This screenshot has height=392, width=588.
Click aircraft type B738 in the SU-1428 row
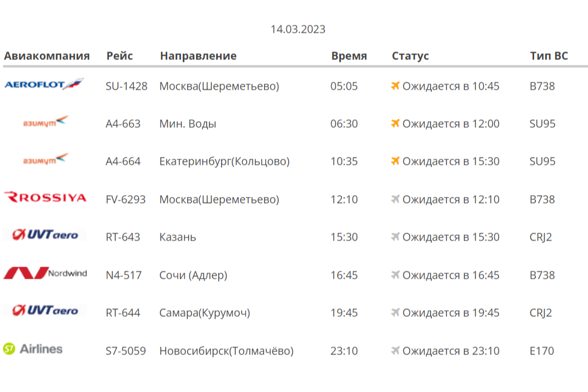point(542,86)
